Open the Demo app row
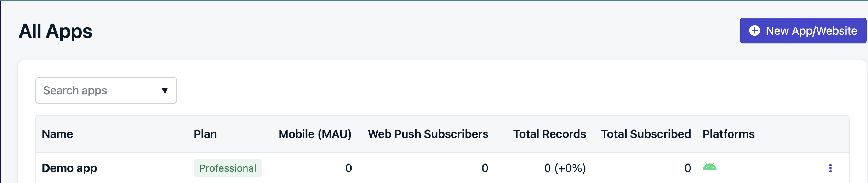This screenshot has width=868, height=183. 69,168
